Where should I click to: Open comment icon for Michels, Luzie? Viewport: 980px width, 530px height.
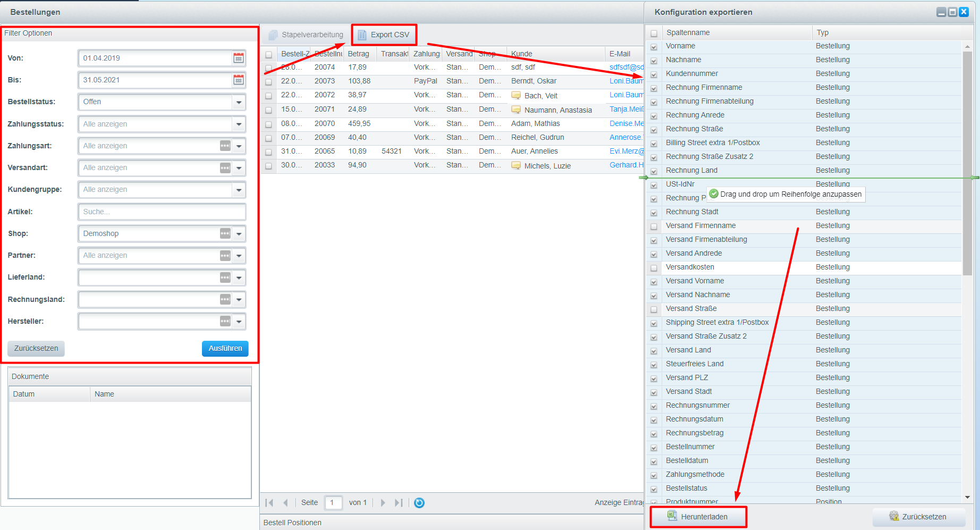click(x=516, y=165)
